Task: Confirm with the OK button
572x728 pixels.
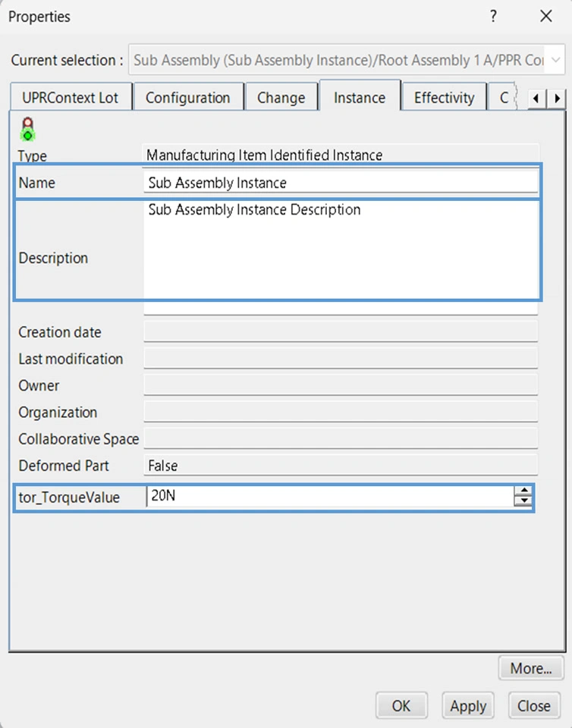Action: [401, 706]
